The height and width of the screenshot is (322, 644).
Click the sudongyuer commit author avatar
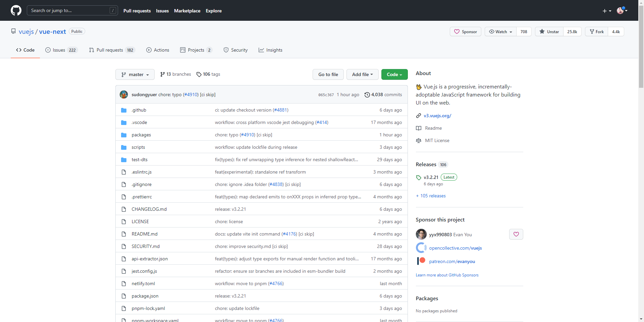[x=124, y=94]
